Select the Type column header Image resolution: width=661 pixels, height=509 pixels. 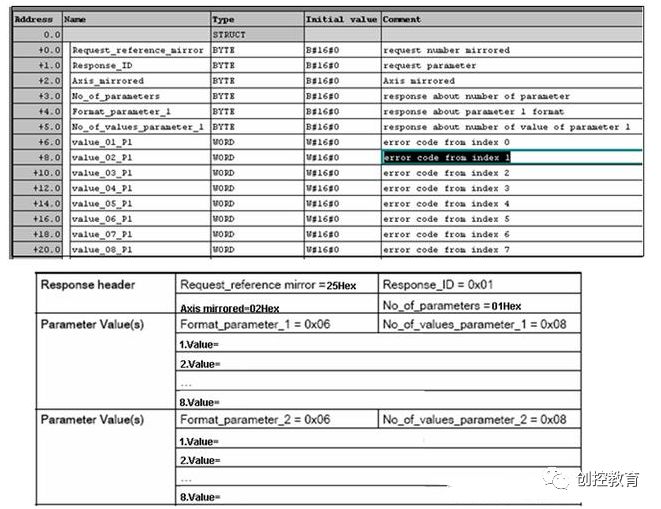(x=258, y=19)
